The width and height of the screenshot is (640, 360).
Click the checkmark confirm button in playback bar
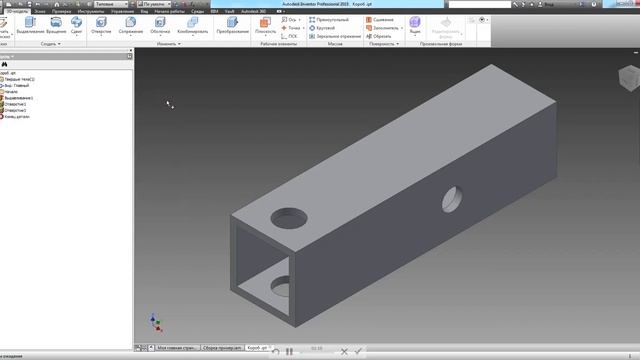(x=358, y=351)
